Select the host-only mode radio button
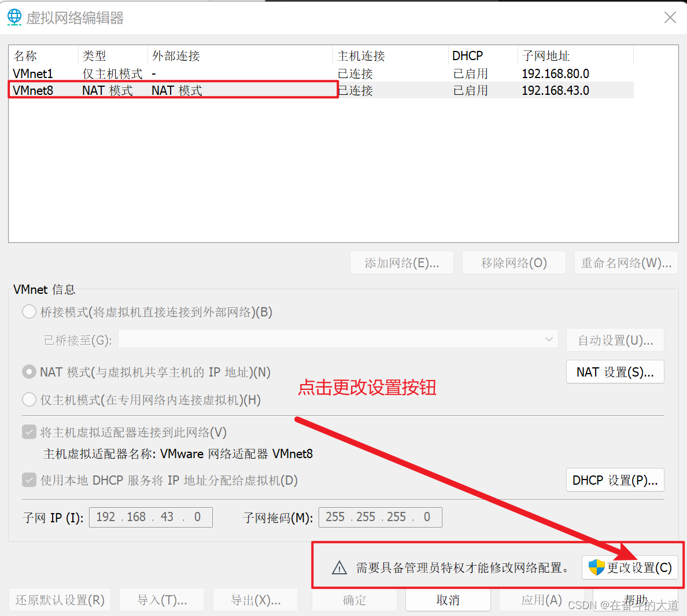 click(x=29, y=400)
